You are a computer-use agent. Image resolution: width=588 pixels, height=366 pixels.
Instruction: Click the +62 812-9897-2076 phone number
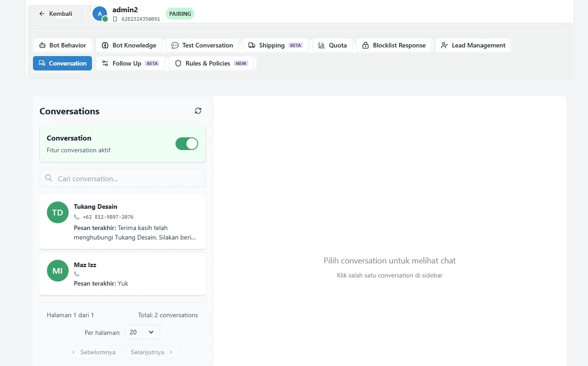(108, 217)
